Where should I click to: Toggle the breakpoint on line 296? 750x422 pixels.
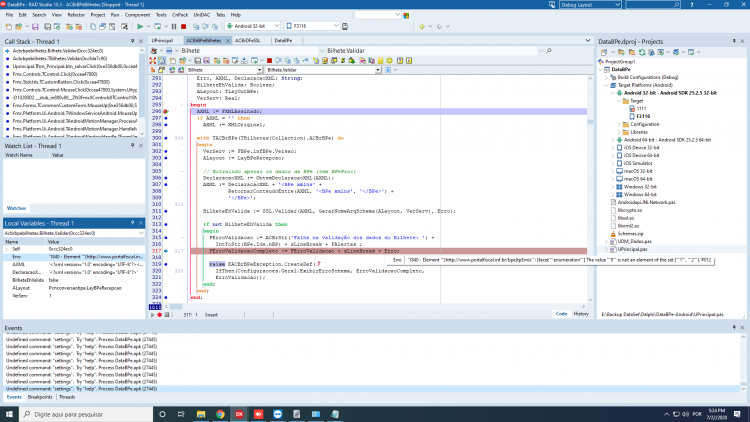point(166,111)
